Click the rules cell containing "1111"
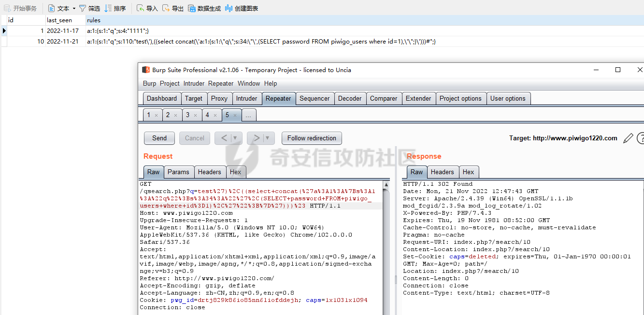644x315 pixels. click(x=364, y=31)
